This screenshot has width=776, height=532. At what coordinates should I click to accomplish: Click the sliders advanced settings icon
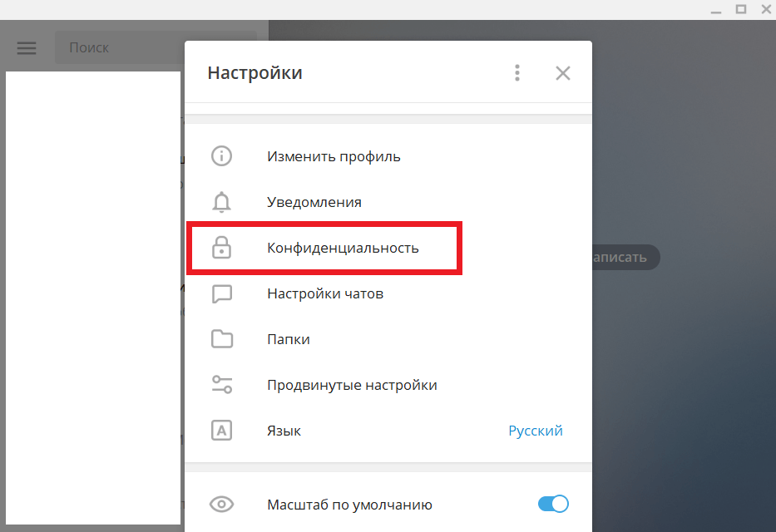pos(221,385)
